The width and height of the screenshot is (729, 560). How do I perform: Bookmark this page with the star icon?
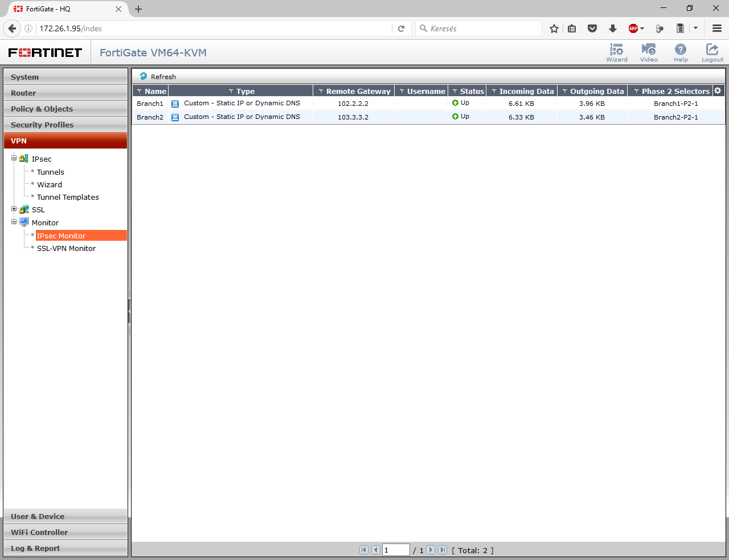tap(554, 28)
